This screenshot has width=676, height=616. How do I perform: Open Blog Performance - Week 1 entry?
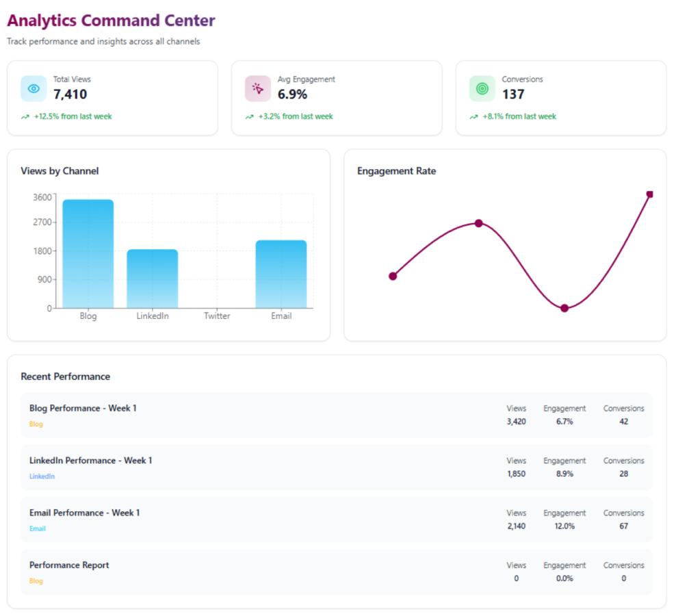click(x=83, y=409)
